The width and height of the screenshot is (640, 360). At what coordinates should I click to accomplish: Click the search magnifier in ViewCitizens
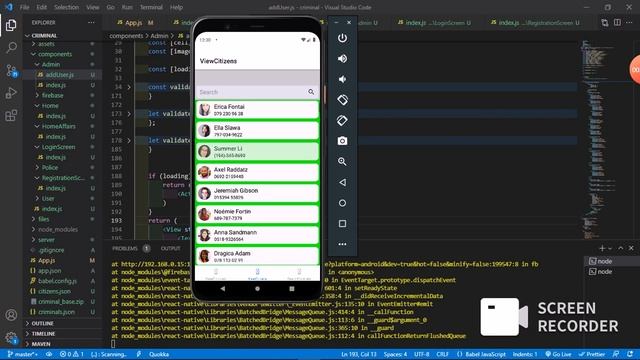pos(311,92)
